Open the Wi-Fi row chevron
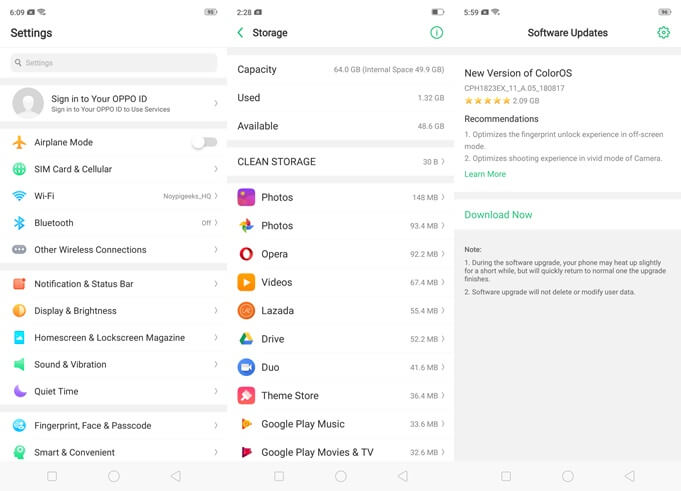The width and height of the screenshot is (681, 491). 216,196
